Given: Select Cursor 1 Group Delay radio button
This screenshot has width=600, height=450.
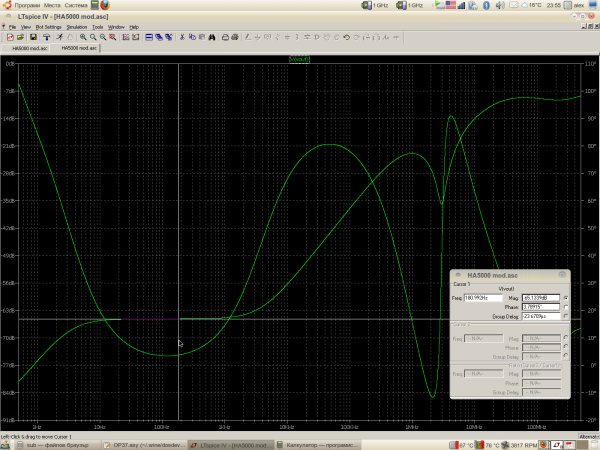Looking at the screenshot, I should click(566, 316).
